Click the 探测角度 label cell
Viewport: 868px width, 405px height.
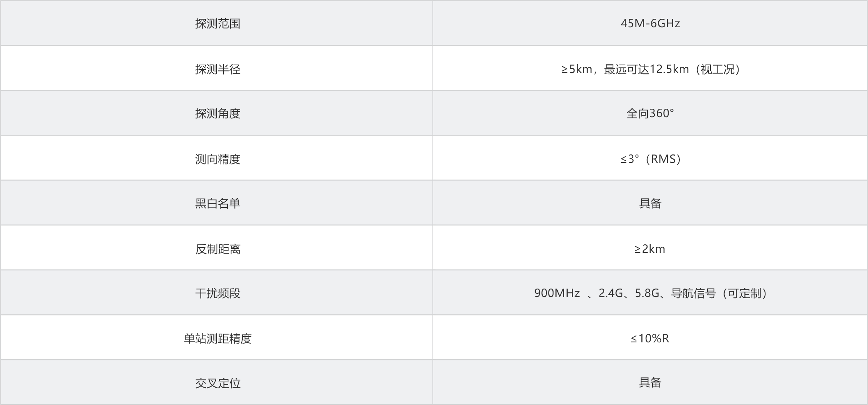tap(217, 114)
